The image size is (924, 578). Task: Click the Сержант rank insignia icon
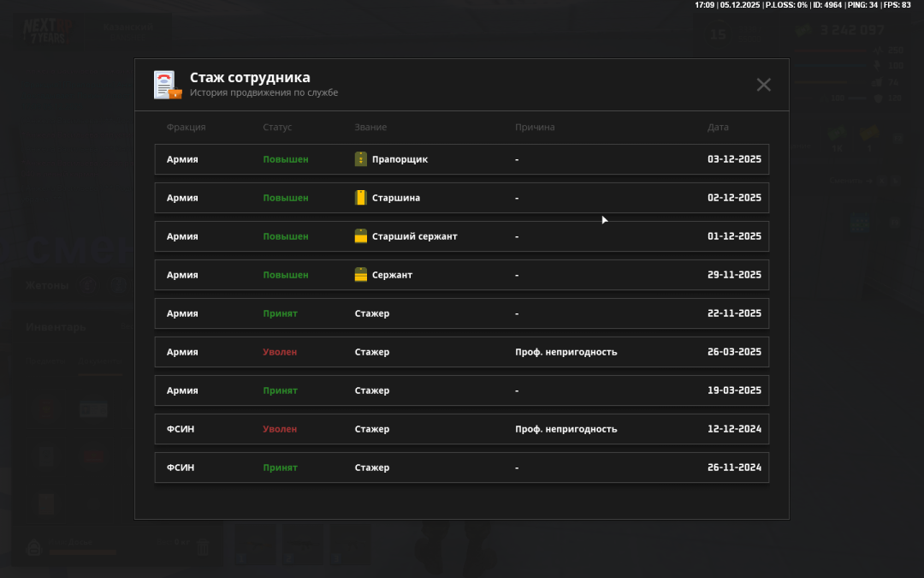361,275
